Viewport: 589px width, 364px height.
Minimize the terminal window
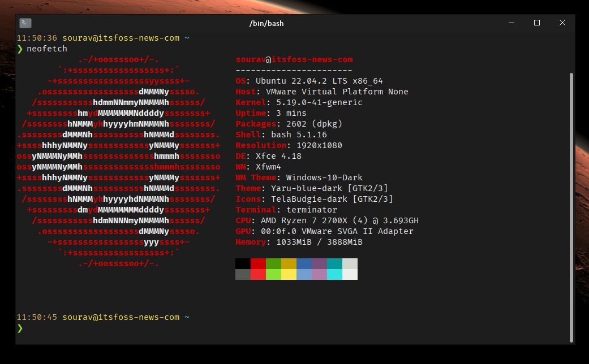pos(511,23)
